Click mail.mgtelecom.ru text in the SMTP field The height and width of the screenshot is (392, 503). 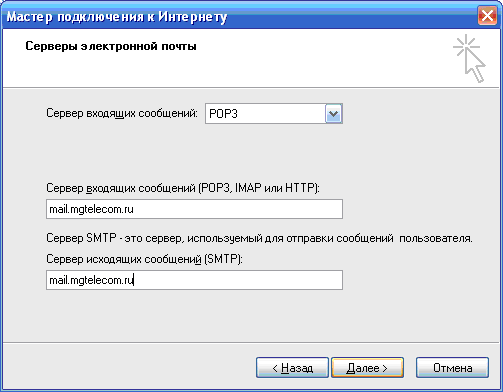pos(91,280)
